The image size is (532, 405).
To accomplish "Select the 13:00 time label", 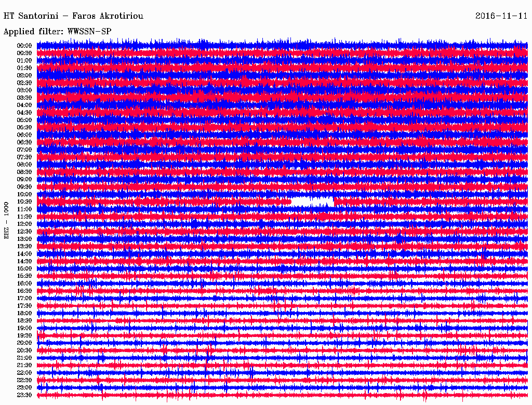I will 24,239.
